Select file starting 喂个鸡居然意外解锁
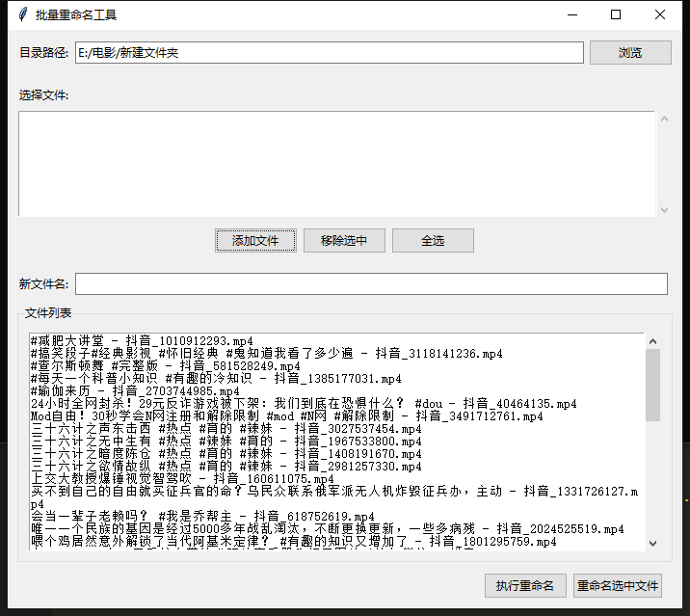This screenshot has height=616, width=690. point(294,542)
